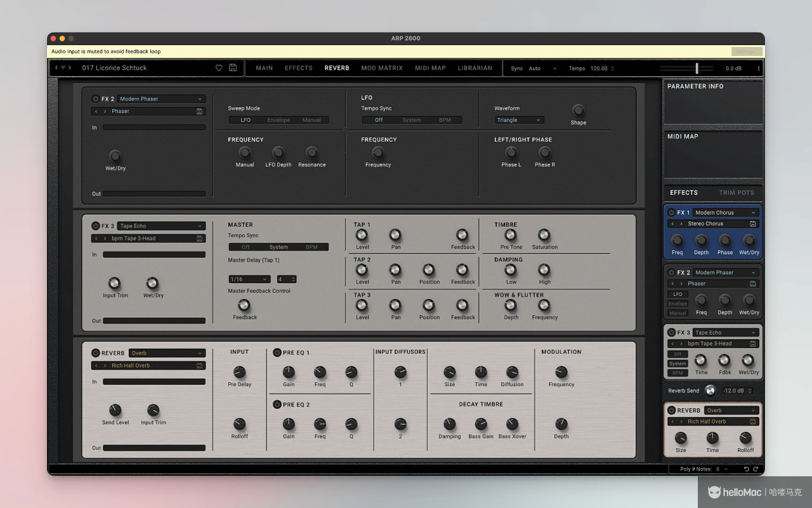The width and height of the screenshot is (812, 508).
Task: Click the Phase R knob
Action: (x=544, y=152)
